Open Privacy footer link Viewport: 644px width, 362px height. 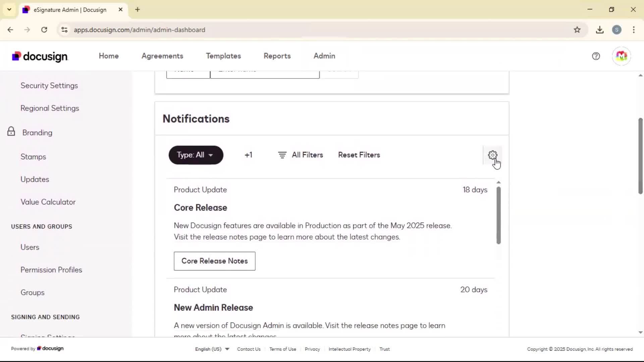click(x=312, y=349)
